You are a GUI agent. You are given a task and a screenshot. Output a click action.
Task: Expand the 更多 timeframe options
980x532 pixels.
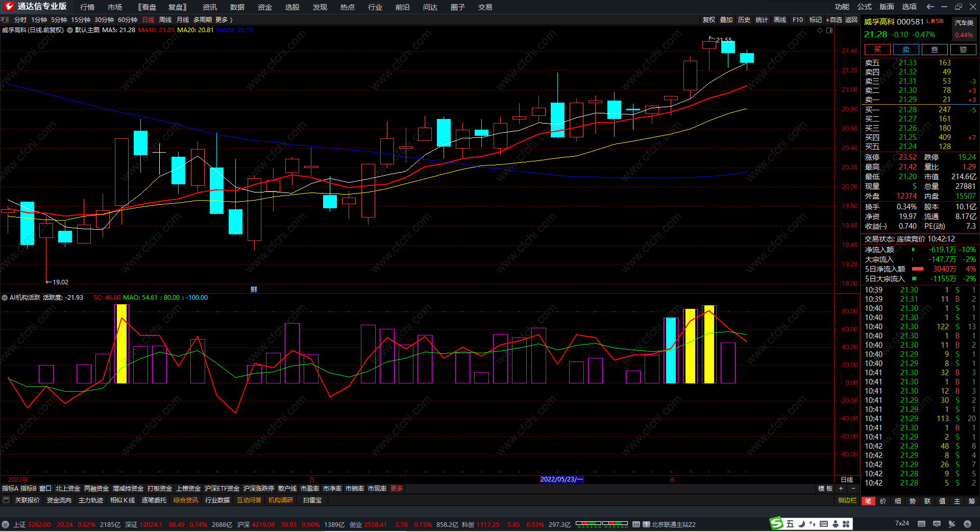[224, 20]
